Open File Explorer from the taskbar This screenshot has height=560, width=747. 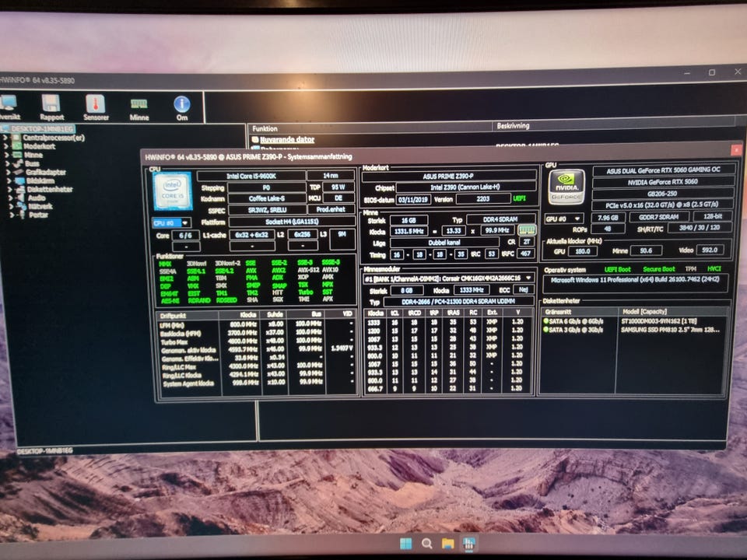tap(448, 544)
